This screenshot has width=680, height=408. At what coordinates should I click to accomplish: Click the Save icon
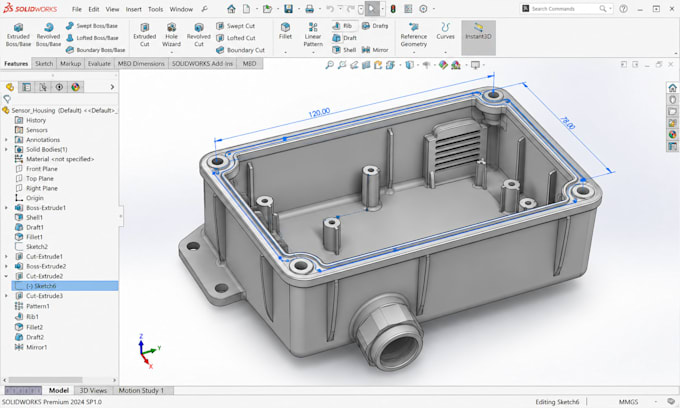pos(288,9)
